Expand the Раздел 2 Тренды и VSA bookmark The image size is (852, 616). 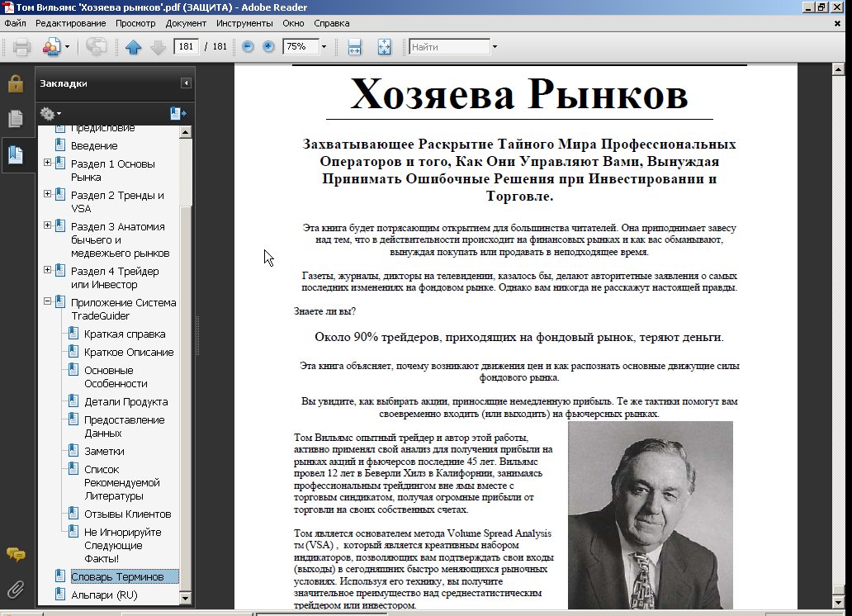coord(47,194)
